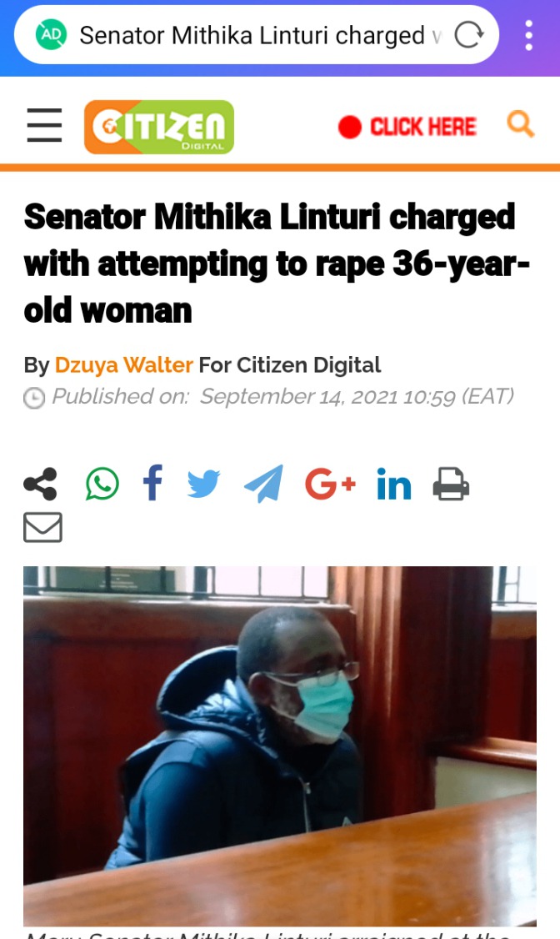Select the article headline text
Viewport: 560px width, 939px height.
tap(277, 264)
